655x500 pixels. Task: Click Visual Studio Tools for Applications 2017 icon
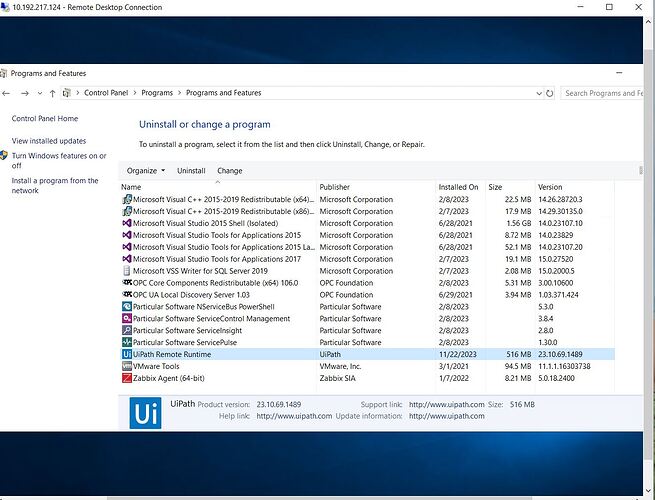coord(127,259)
